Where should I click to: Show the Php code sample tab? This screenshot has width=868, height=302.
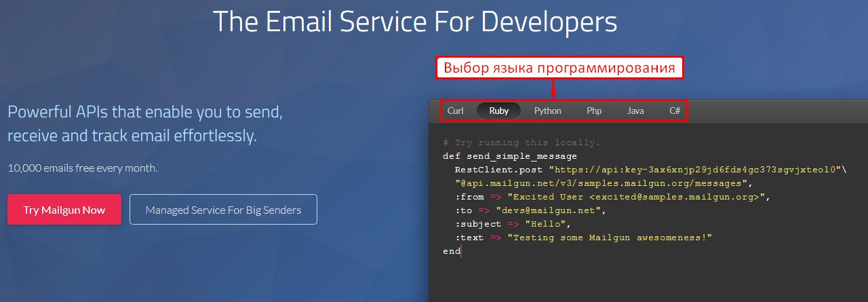[x=594, y=111]
